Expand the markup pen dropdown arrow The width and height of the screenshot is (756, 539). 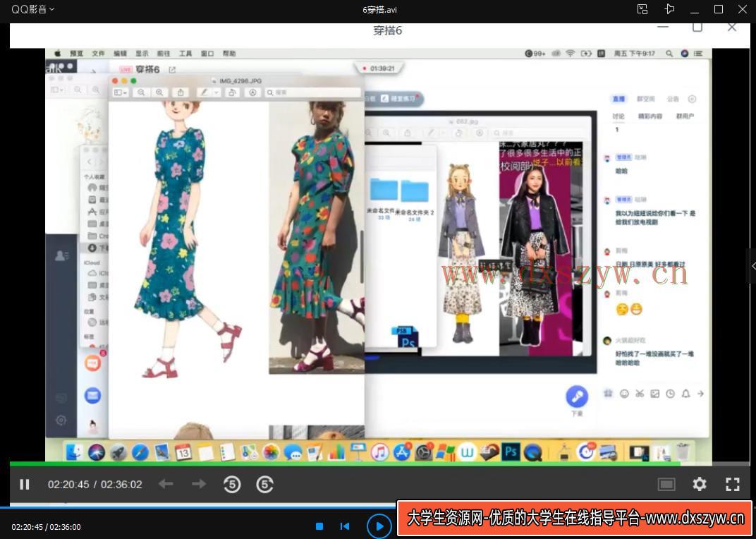pos(217,92)
